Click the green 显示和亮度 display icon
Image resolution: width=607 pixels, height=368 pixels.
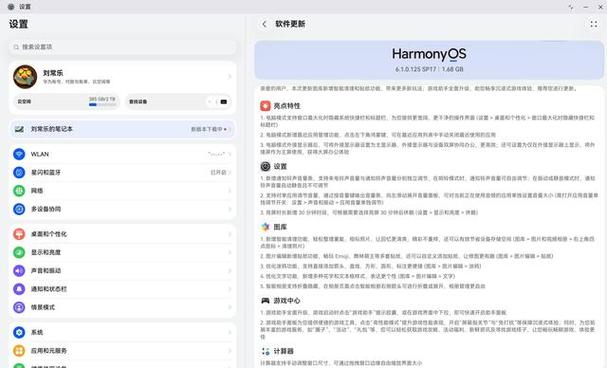click(19, 252)
